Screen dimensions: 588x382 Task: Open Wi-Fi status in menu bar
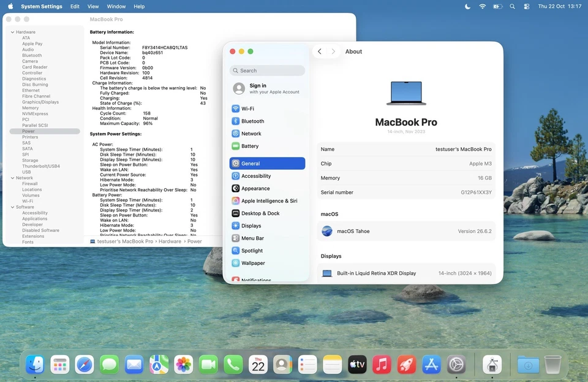tap(483, 6)
